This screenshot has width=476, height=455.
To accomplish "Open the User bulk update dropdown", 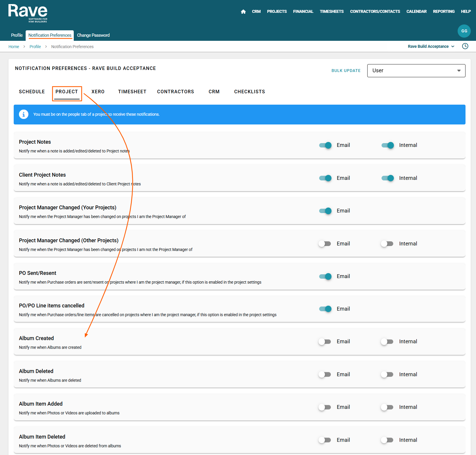I will 416,71.
